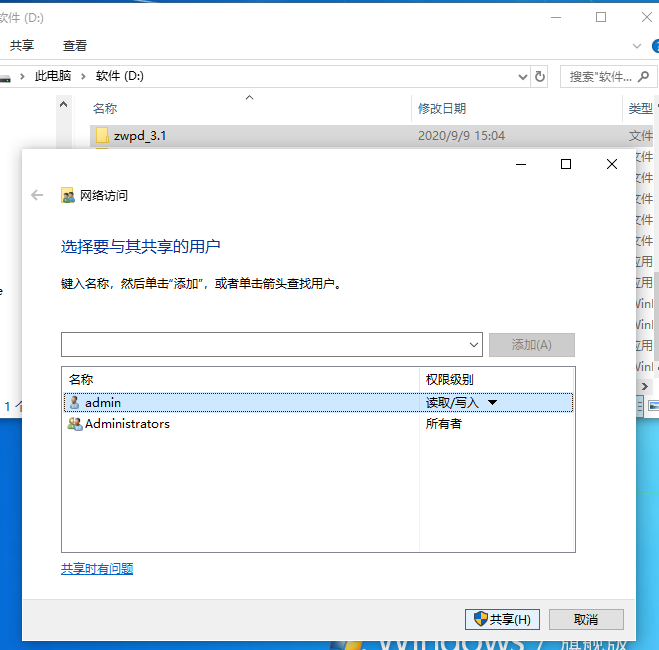
Task: Click the horizontal scrollbar right arrow
Action: [645, 386]
